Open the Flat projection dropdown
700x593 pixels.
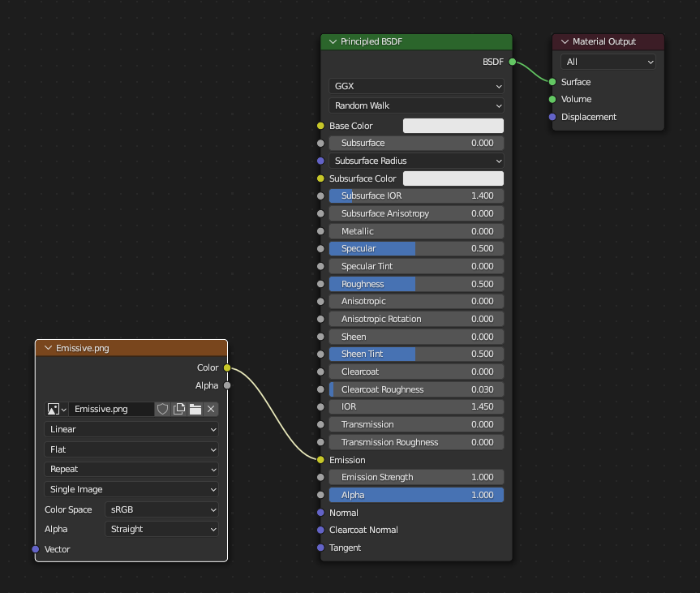click(131, 449)
